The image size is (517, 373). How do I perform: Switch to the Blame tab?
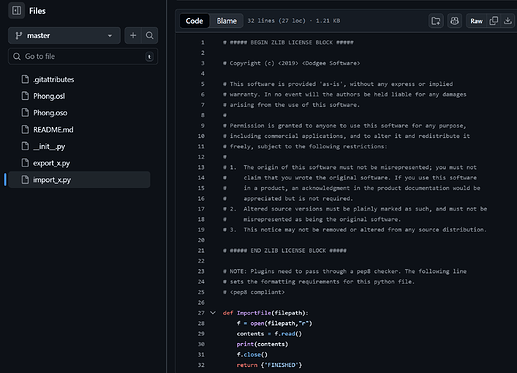click(x=227, y=21)
